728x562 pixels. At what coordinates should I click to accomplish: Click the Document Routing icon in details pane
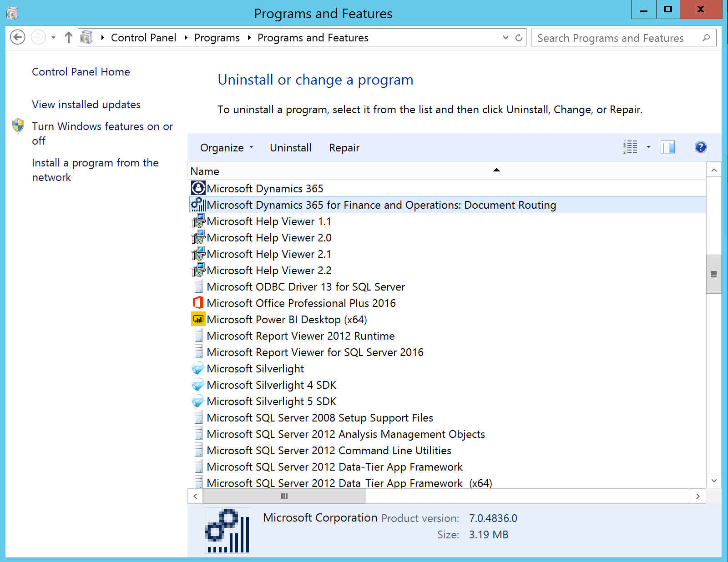[x=227, y=531]
